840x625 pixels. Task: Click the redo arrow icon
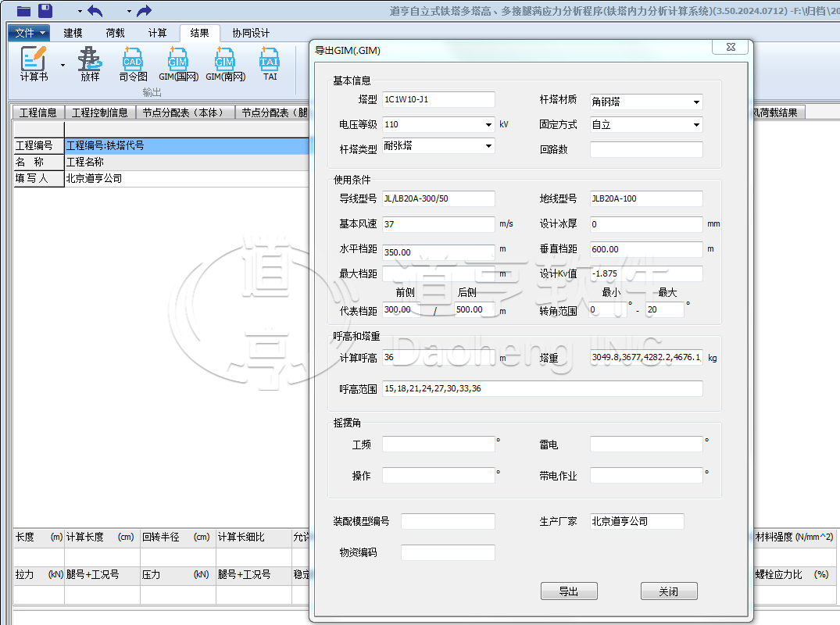[144, 11]
